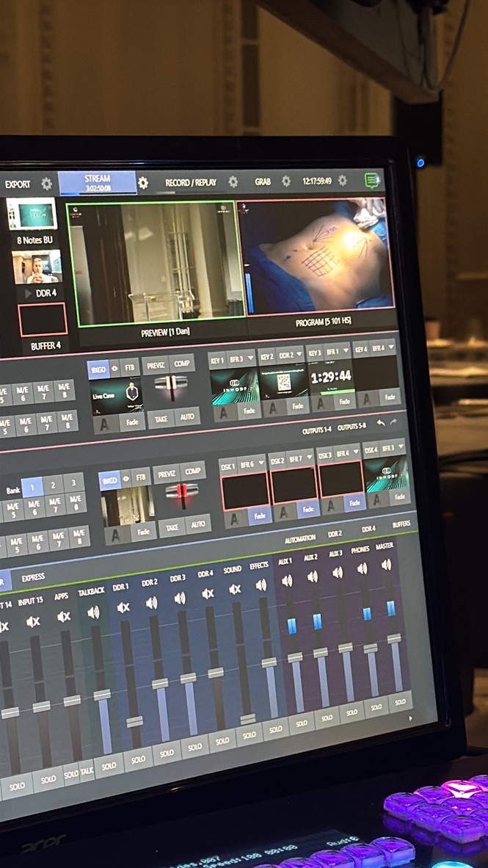Unmute the DDR 4 audio speaker icon
Screen dimensions: 488x868
[x=208, y=593]
